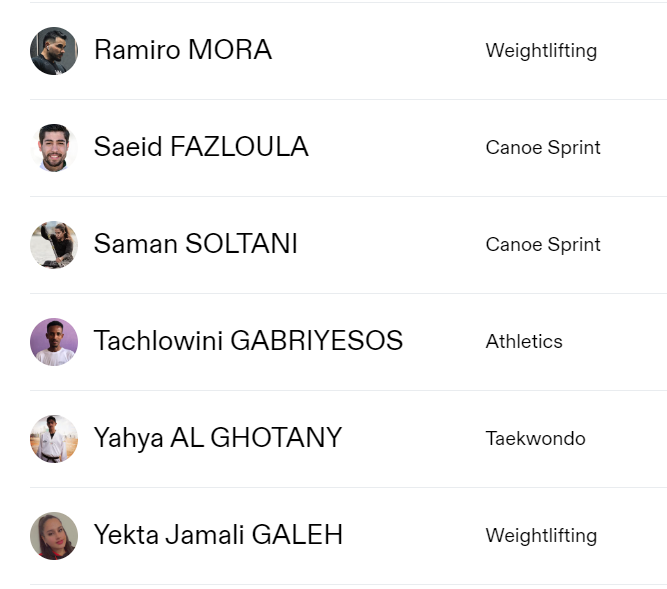Click Ramiro MORA's profile avatar
The image size is (667, 589).
[54, 51]
